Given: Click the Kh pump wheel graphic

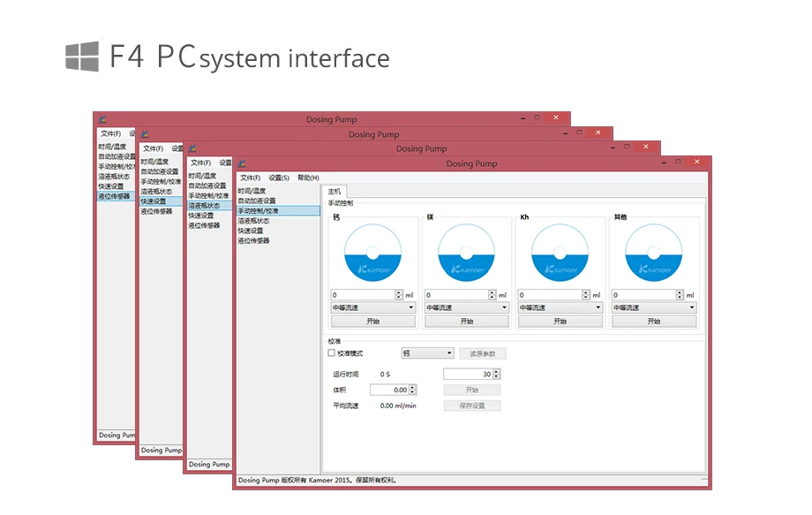Looking at the screenshot, I should (560, 253).
